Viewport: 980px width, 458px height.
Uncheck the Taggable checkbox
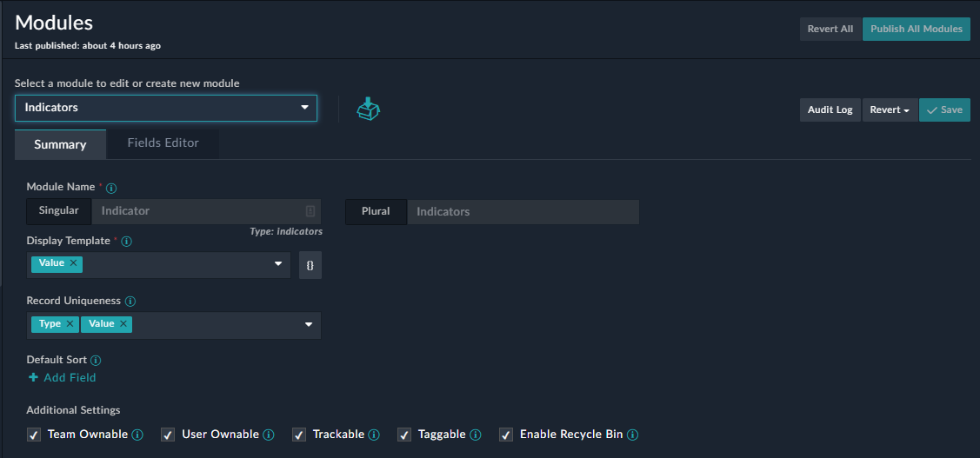(404, 435)
